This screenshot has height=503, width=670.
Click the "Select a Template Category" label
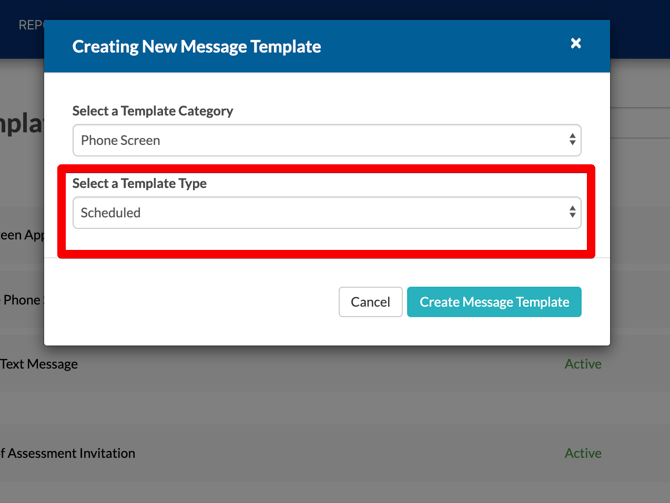152,111
